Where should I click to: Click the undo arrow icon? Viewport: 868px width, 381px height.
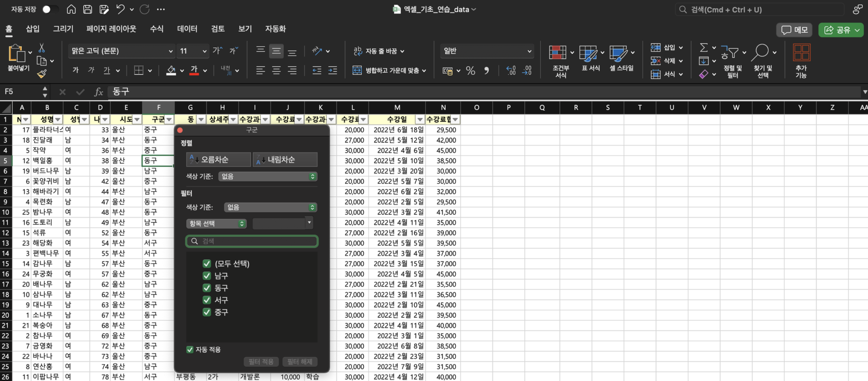click(x=120, y=9)
